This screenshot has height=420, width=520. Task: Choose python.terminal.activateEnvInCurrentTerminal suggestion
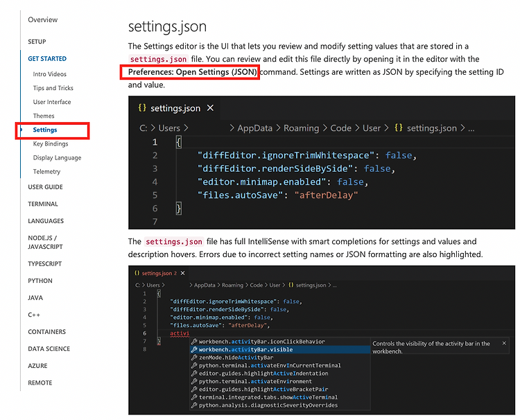click(279, 365)
